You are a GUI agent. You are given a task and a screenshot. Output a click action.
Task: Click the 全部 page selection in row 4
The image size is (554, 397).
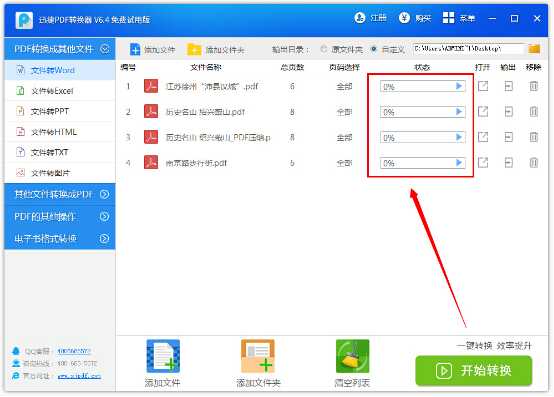click(344, 163)
